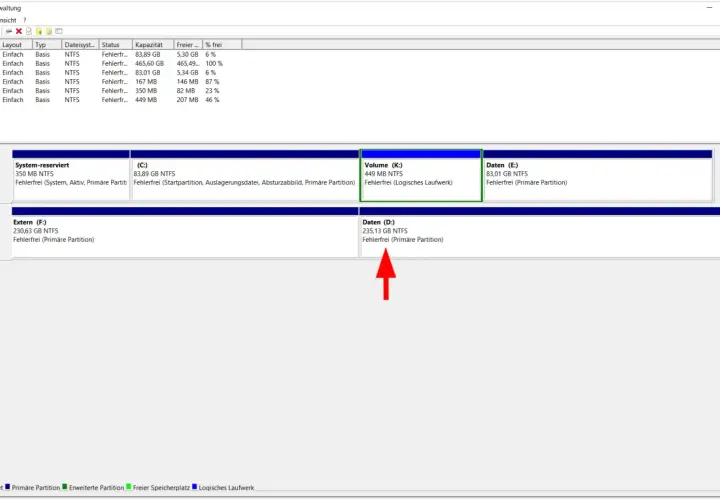Click the 5,34 GB free space cell
Screen dimensions: 720x500
pos(187,73)
